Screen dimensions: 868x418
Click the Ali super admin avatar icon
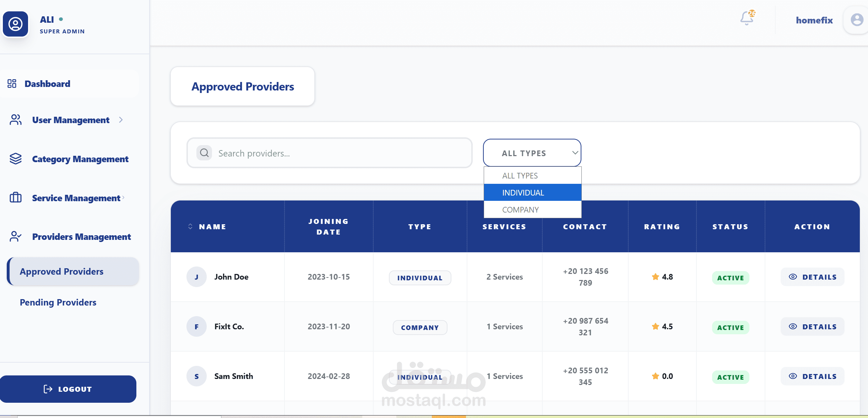coord(16,24)
